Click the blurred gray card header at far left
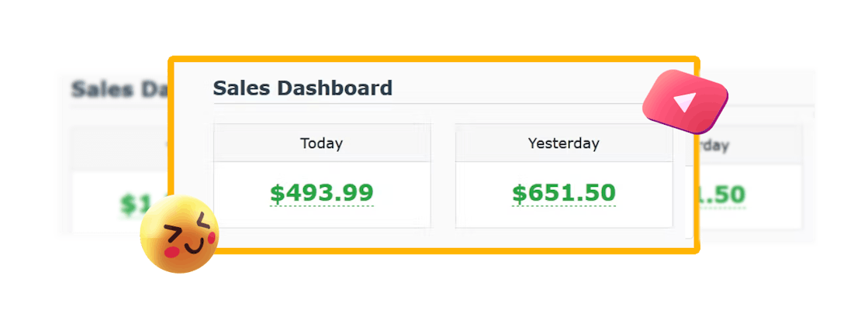Image resolution: width=868 pixels, height=310 pixels. [119, 147]
